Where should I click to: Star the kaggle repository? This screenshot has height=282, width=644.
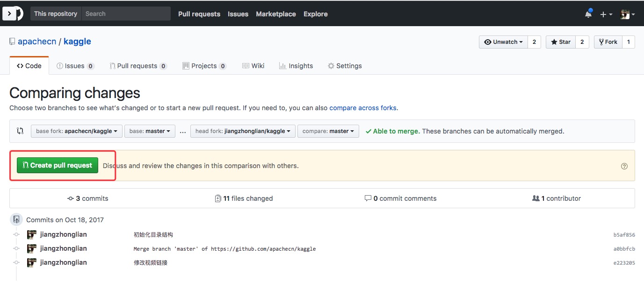561,42
